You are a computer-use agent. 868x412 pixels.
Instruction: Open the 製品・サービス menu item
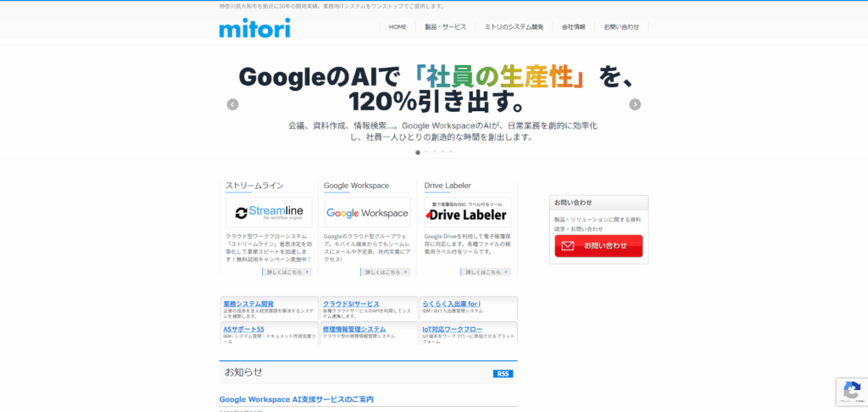[445, 27]
